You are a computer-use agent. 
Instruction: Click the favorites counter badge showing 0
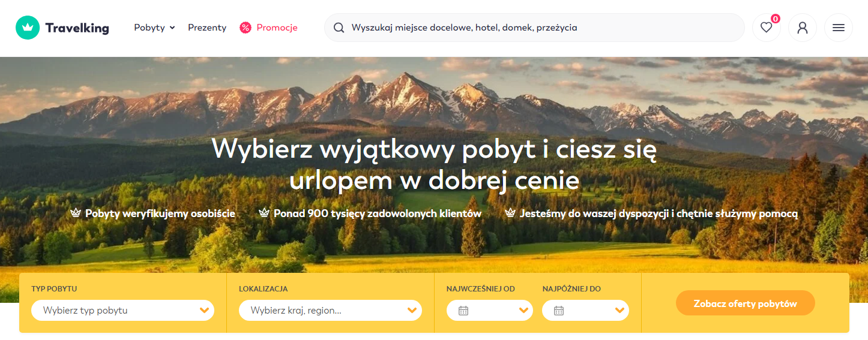click(775, 19)
